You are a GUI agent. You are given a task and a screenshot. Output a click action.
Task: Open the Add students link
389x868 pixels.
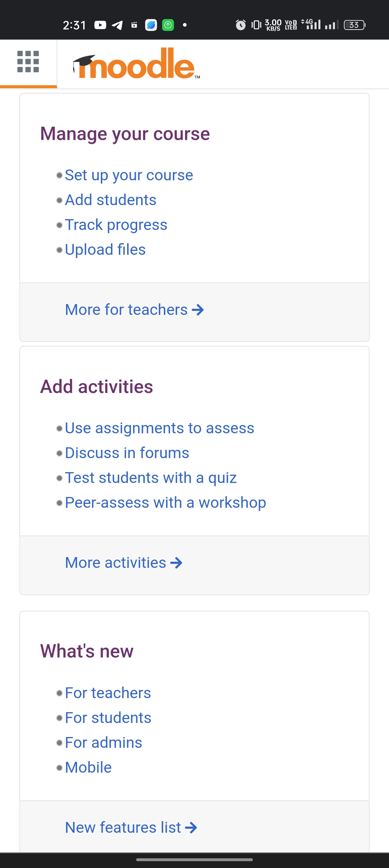click(x=111, y=200)
